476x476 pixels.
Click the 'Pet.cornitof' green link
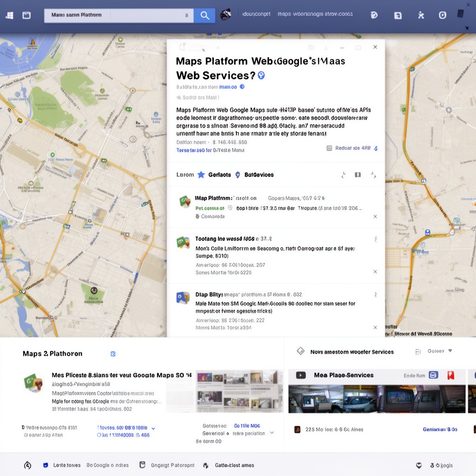click(210, 208)
